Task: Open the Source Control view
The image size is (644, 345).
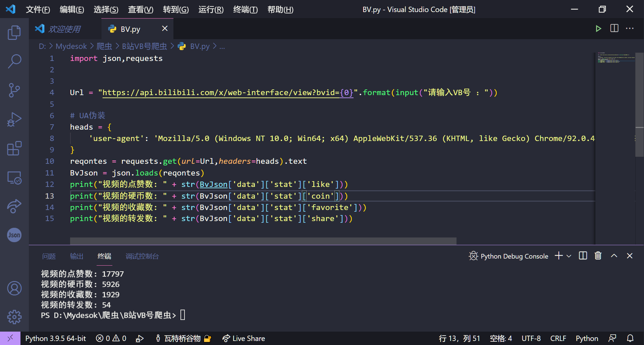Action: pos(14,90)
